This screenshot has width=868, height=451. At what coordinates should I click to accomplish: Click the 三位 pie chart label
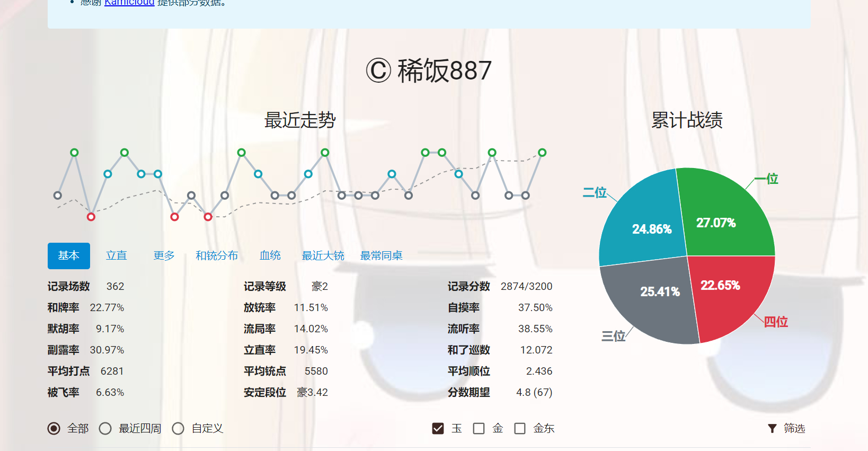[x=614, y=336]
